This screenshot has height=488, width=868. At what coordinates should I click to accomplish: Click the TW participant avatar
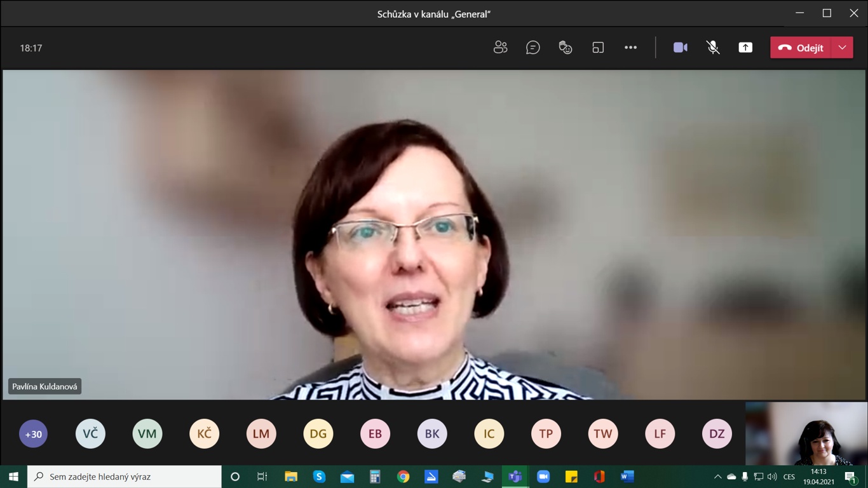click(602, 434)
